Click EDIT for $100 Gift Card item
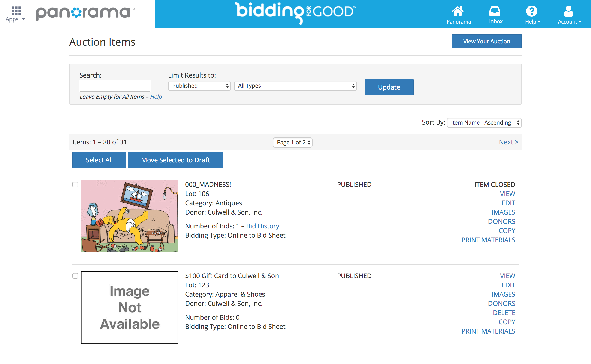 coord(508,285)
